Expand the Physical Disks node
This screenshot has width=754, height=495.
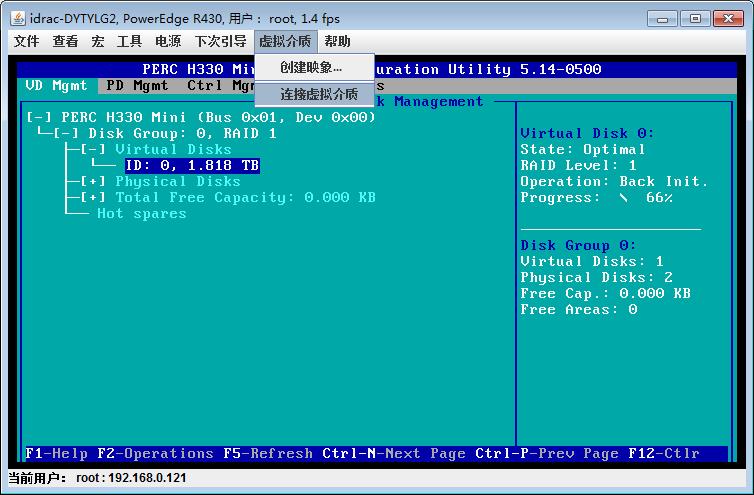[93, 181]
